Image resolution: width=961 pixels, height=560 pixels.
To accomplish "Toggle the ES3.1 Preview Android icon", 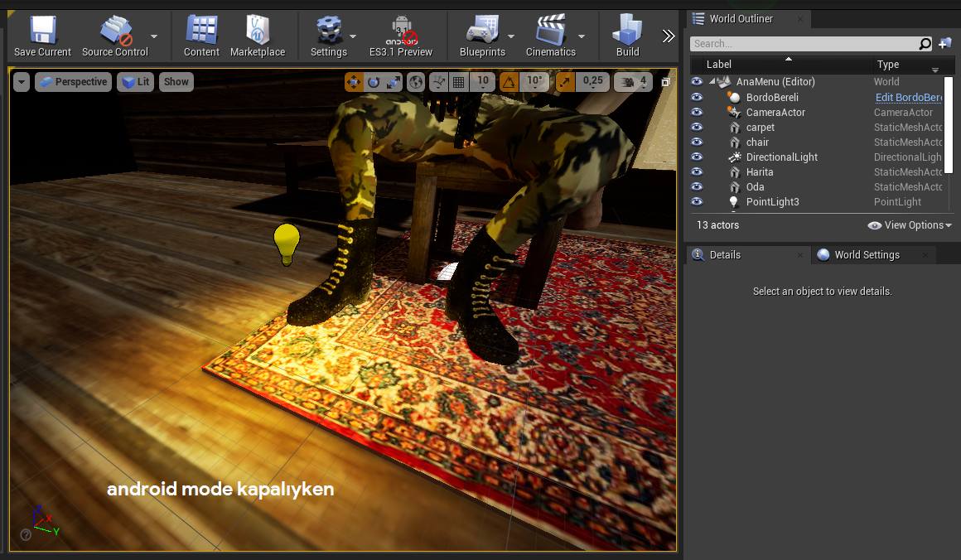I will (x=402, y=31).
